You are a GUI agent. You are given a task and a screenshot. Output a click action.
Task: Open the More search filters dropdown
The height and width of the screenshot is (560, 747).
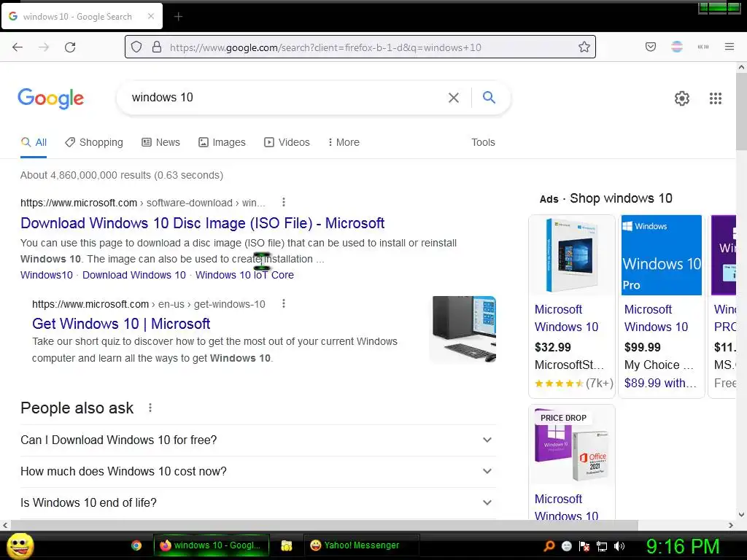point(344,142)
